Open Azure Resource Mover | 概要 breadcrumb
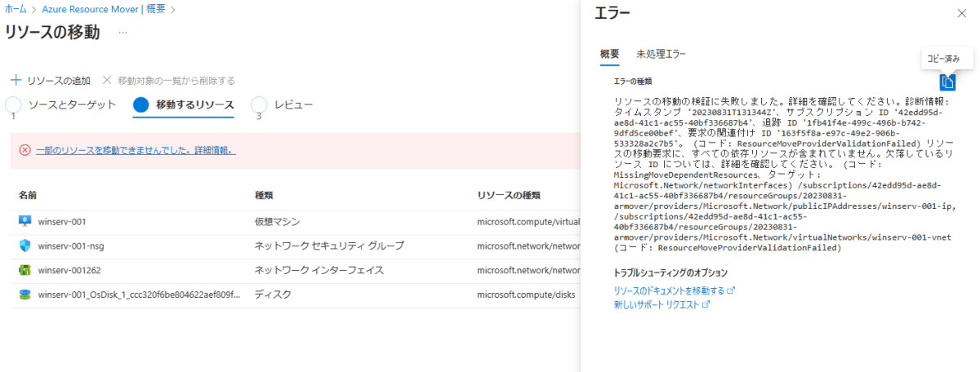This screenshot has width=980, height=372. coord(102,9)
